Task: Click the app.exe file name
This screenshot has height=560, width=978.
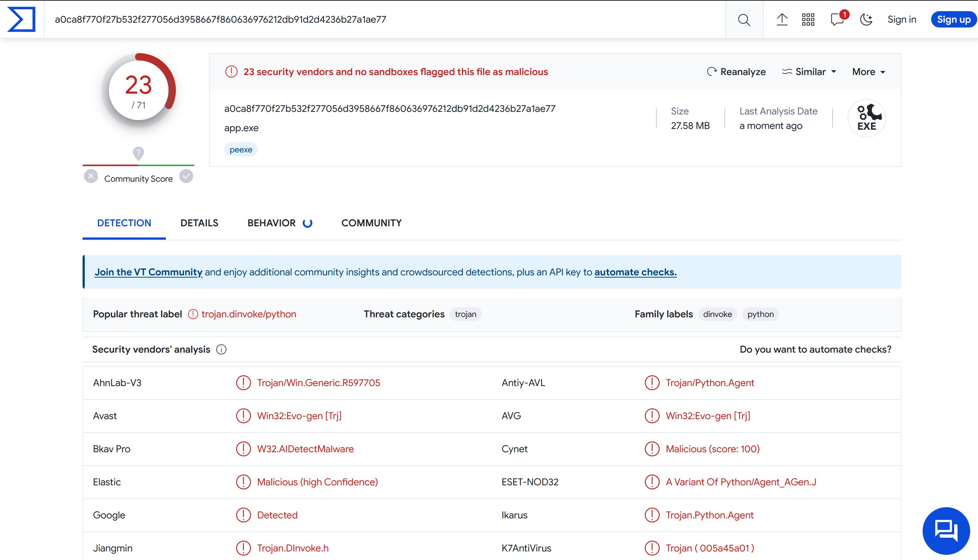Action: coord(241,128)
